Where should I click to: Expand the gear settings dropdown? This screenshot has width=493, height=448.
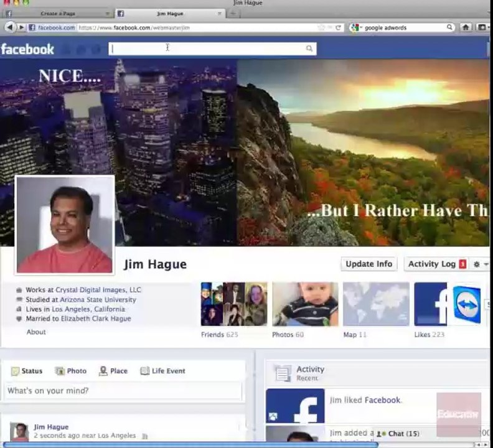pyautogui.click(x=481, y=264)
